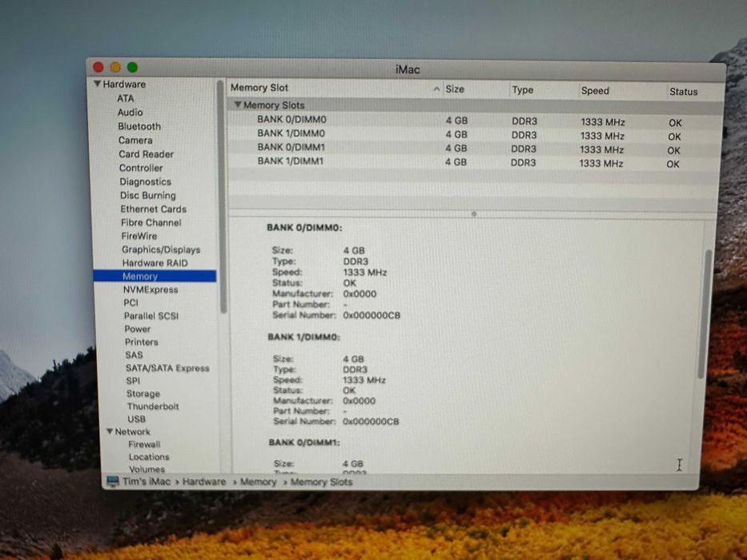
Task: Select Firewall under Network
Action: coord(144,444)
